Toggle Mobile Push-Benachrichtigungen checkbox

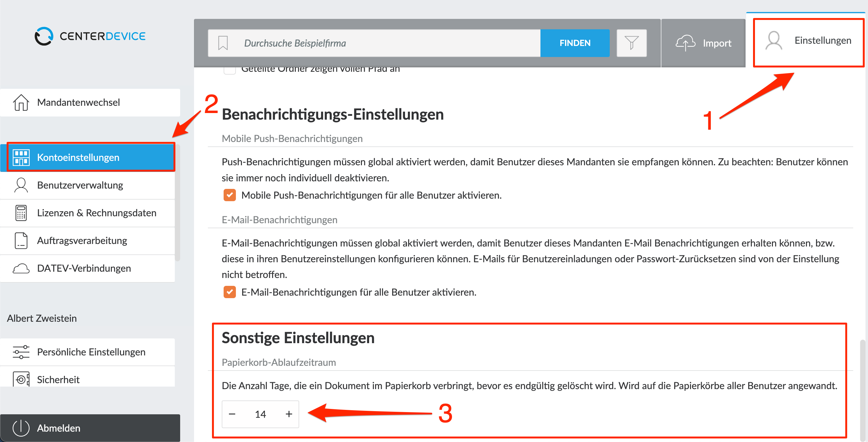point(230,195)
